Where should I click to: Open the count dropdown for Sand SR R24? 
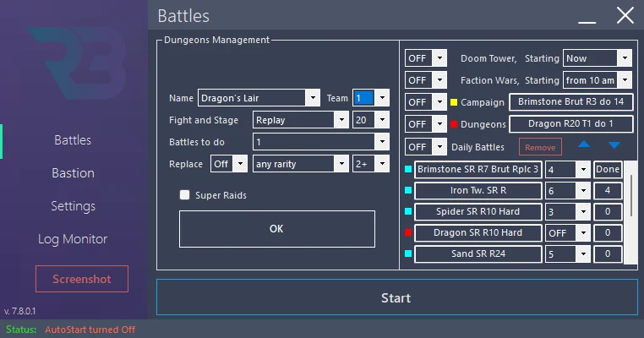pyautogui.click(x=583, y=253)
